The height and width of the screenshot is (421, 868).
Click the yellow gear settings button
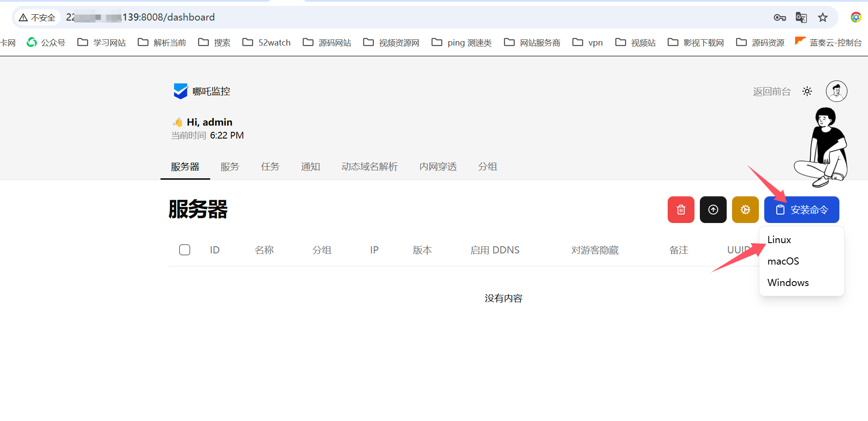(x=745, y=210)
